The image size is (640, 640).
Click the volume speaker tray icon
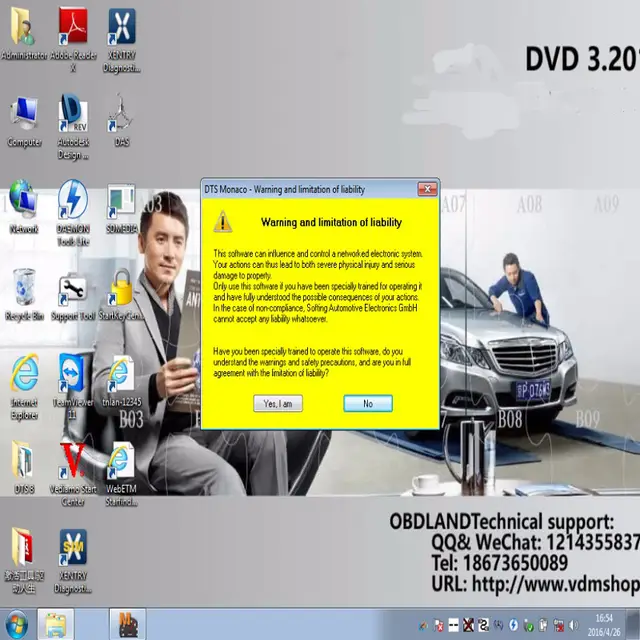[573, 625]
